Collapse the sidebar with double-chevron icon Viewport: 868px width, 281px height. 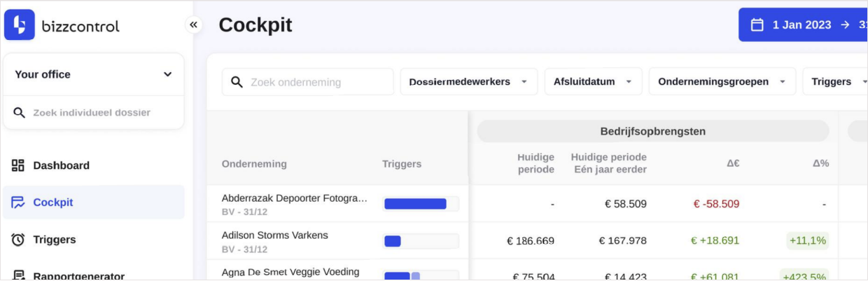tap(194, 25)
